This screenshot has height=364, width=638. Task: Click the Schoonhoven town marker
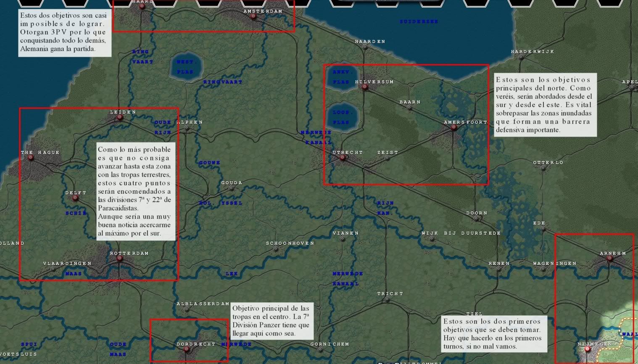276,248
